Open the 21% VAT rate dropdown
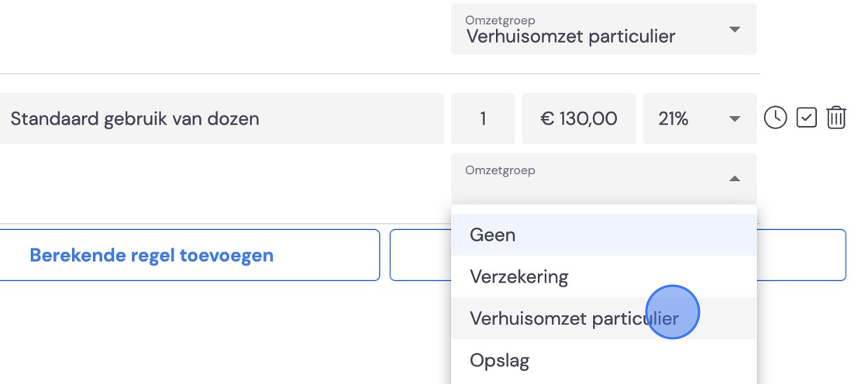The width and height of the screenshot is (868, 384). click(700, 118)
